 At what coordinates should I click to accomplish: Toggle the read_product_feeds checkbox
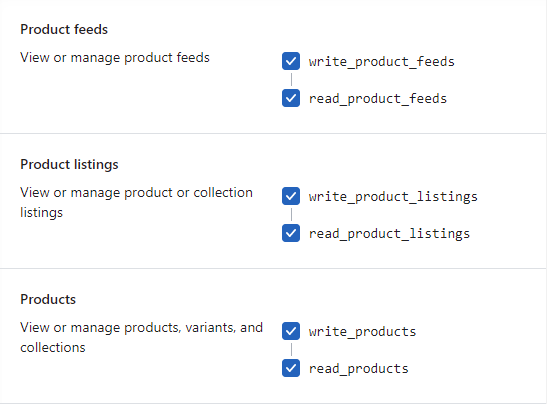(291, 98)
